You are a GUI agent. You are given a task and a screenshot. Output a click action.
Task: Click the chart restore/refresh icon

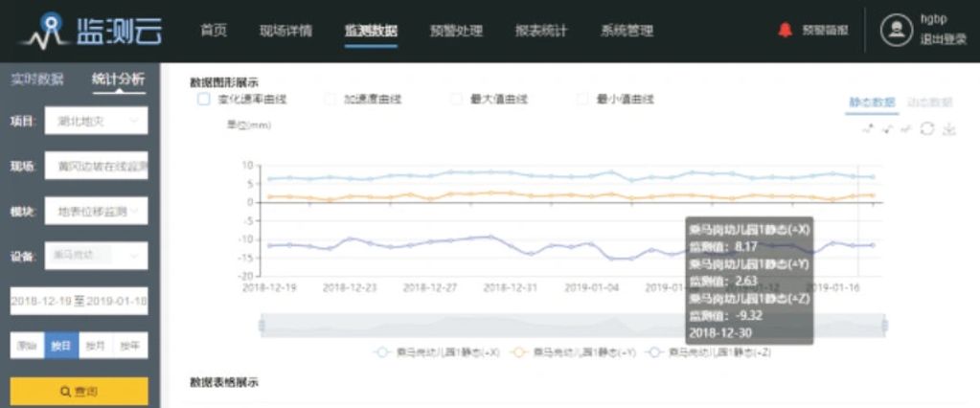click(x=927, y=128)
